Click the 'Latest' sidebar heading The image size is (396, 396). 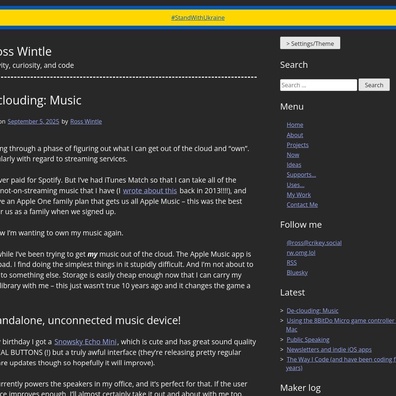(292, 292)
